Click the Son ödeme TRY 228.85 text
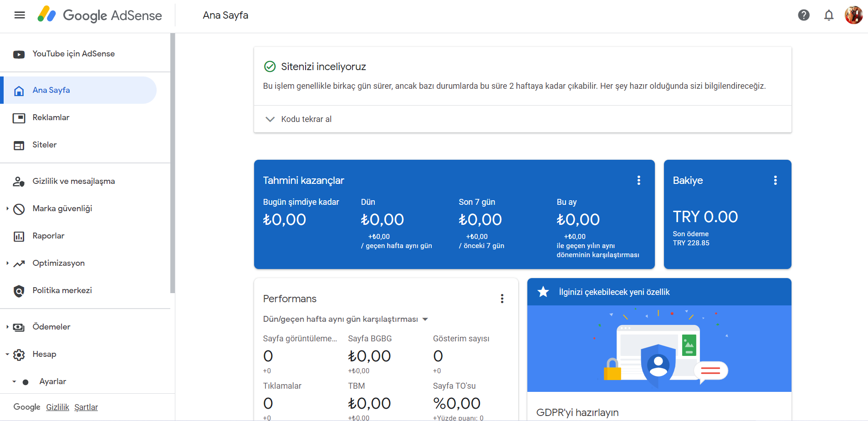The image size is (868, 421). (691, 238)
